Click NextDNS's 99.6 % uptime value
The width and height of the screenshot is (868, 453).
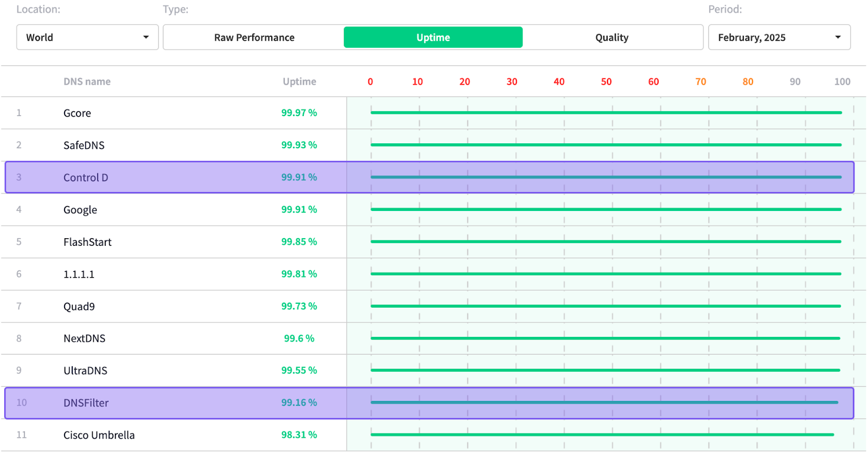pos(299,338)
